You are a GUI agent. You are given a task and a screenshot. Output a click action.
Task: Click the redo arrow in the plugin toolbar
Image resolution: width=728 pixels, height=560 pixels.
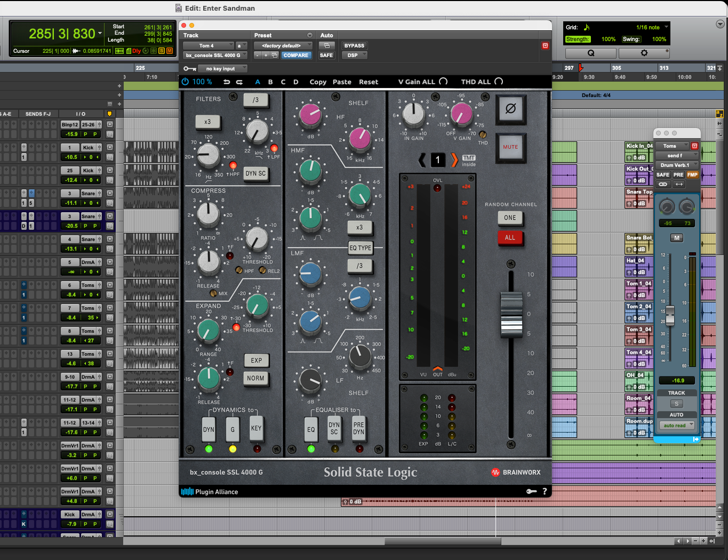tap(239, 82)
